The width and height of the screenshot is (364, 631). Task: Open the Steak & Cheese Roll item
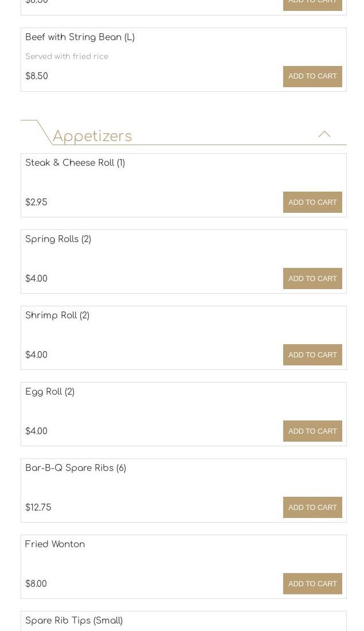click(x=75, y=163)
